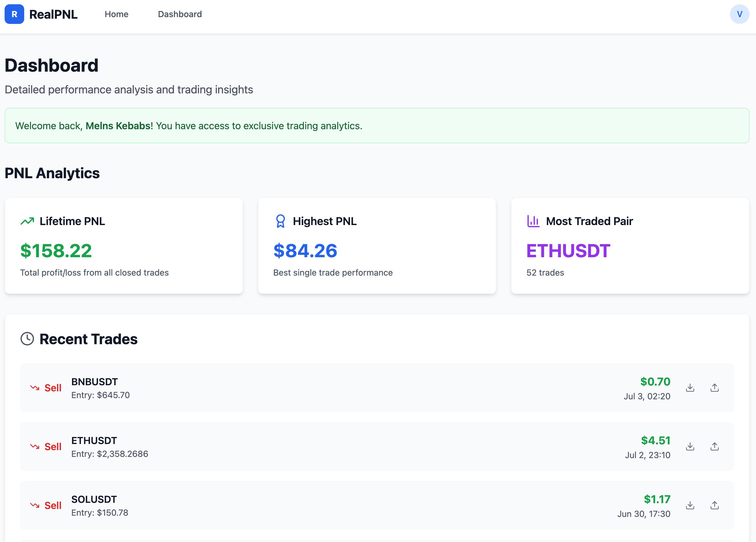Click the BNBUSDT Sell trend-down icon
Viewport: 756px width, 542px height.
click(35, 388)
